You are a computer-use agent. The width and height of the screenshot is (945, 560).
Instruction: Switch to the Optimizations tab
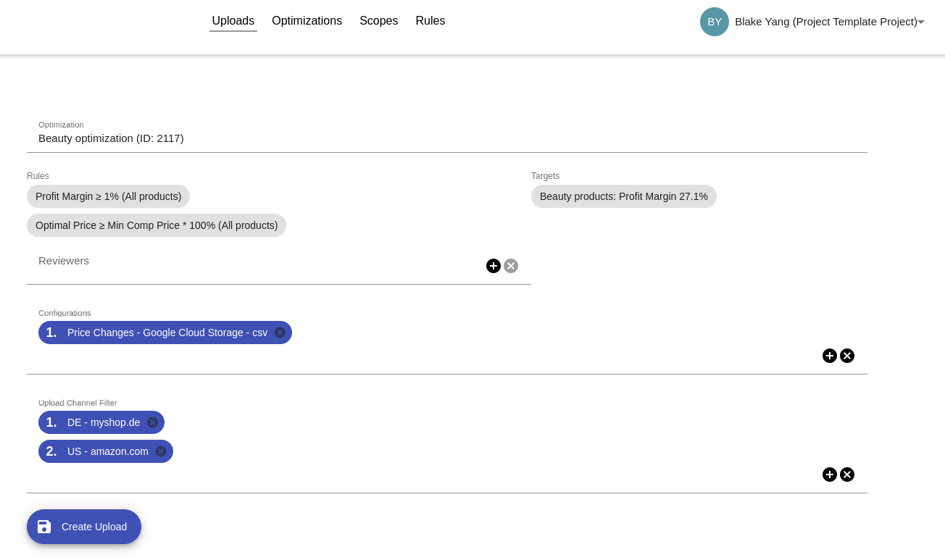click(x=307, y=21)
